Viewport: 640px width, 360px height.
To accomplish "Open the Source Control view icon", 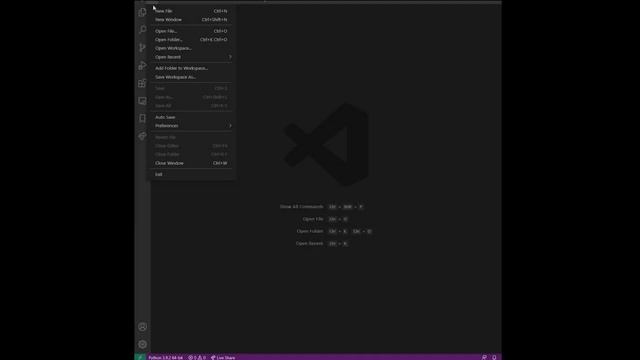I will click(142, 47).
